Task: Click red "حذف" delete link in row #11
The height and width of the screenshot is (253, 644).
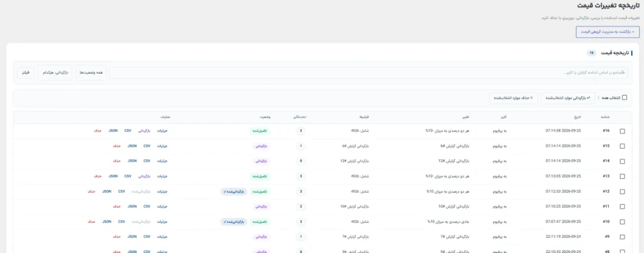Action: click(116, 206)
